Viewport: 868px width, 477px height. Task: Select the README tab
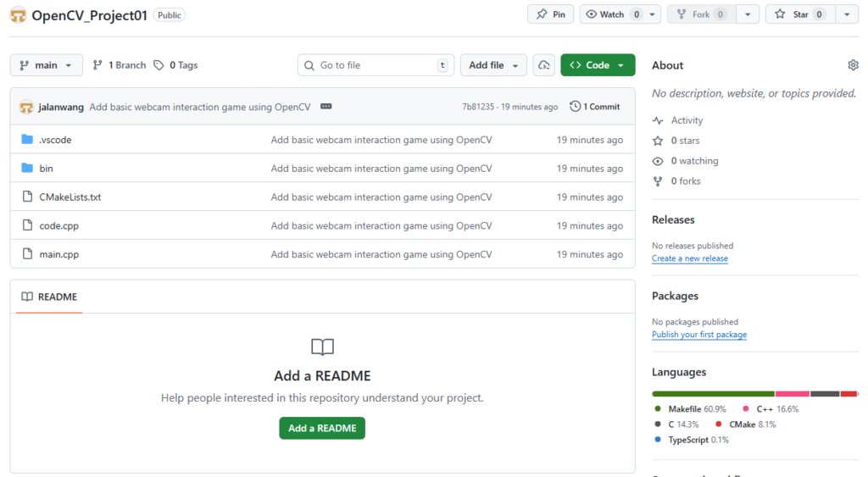pos(49,297)
